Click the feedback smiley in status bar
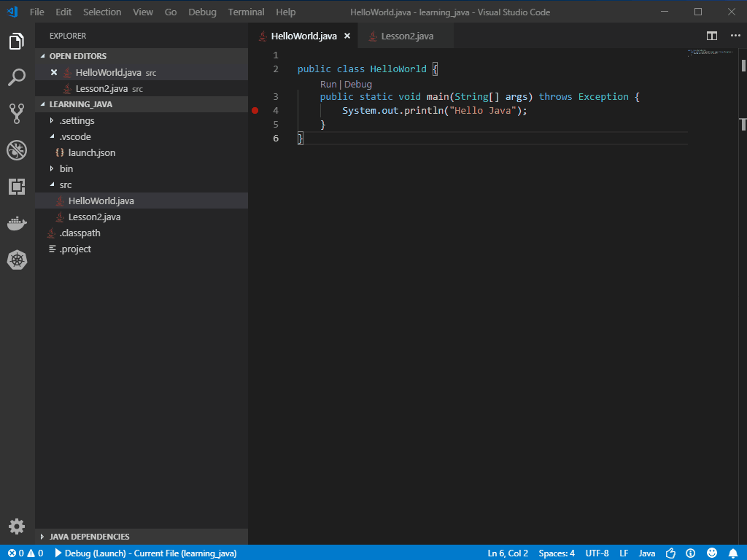The image size is (747, 560). 712,553
